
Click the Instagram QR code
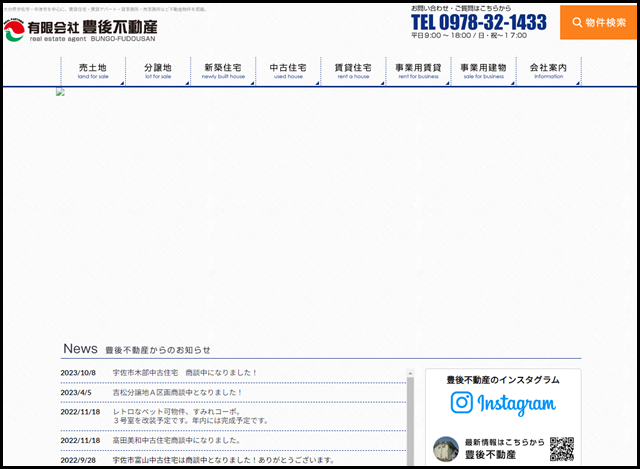click(562, 449)
